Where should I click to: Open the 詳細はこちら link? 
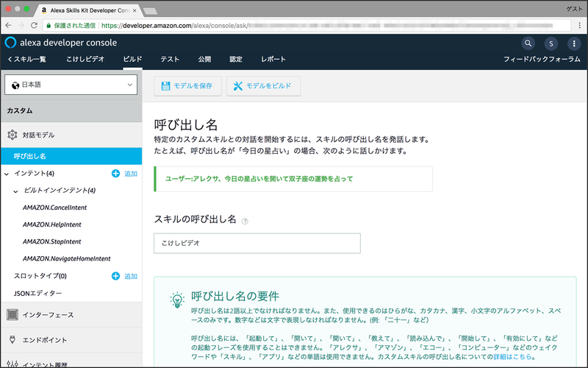(514, 356)
